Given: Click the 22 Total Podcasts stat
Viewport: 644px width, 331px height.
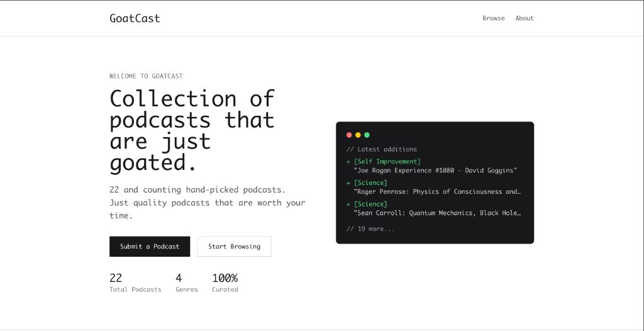Looking at the screenshot, I should pyautogui.click(x=135, y=283).
